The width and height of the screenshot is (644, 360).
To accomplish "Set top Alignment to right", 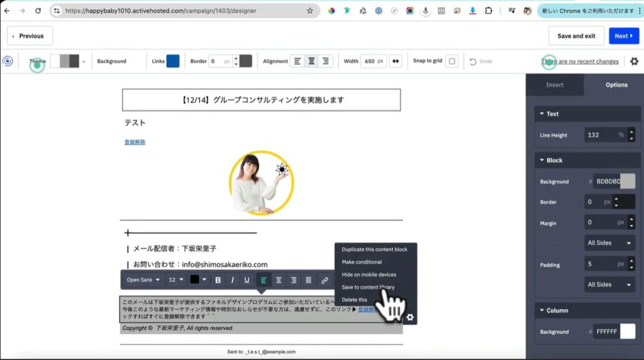I will 325,61.
